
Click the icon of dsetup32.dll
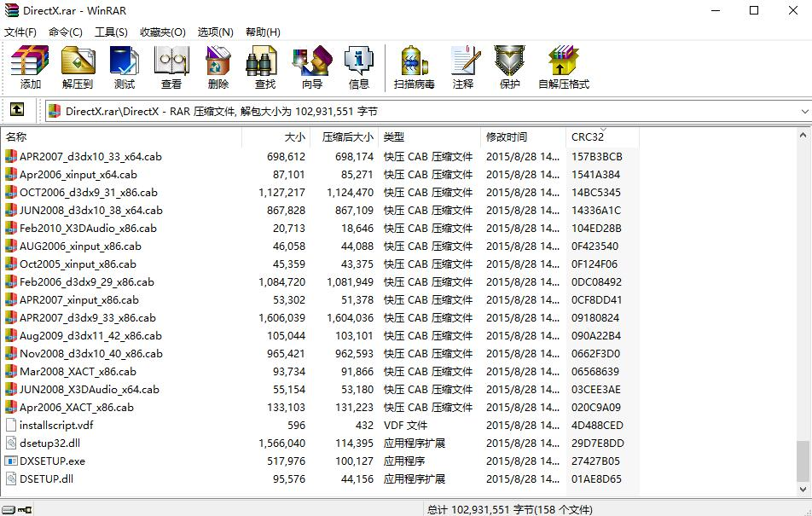(x=11, y=443)
